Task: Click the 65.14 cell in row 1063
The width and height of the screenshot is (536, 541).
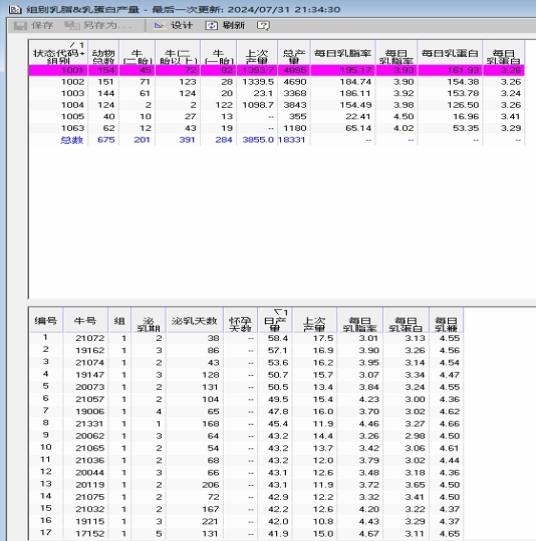Action: (358, 128)
